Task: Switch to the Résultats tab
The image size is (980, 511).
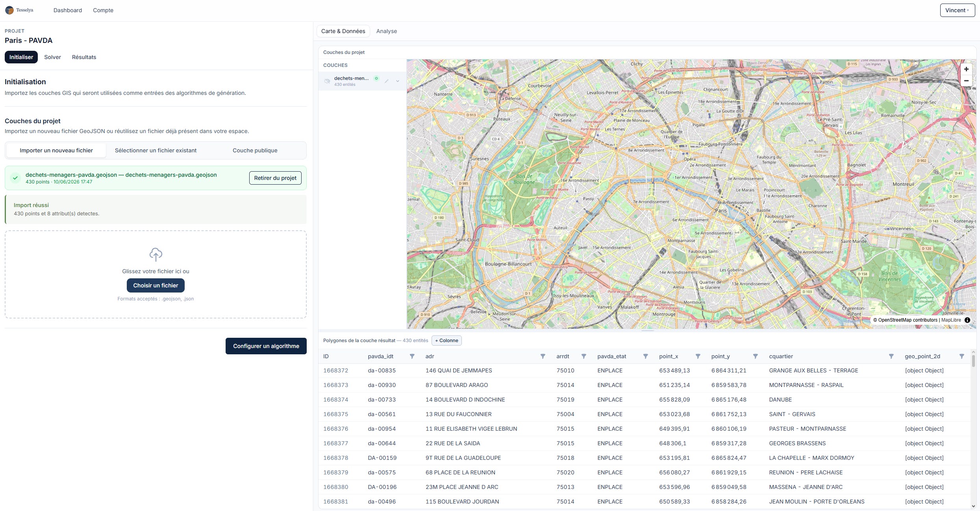Action: [84, 57]
